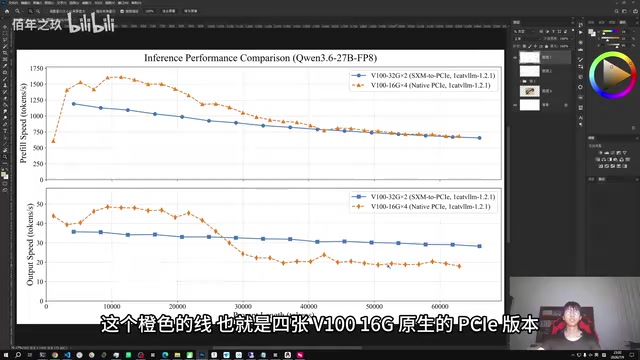640x360 pixels.
Task: Add an Invert adjustment
Action: [x=601, y=166]
